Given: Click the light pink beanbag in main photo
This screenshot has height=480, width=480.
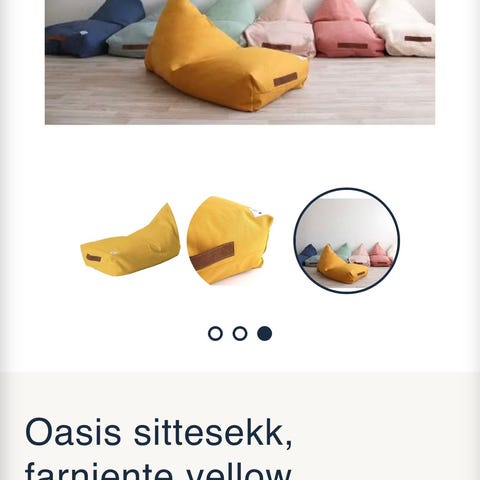Looking at the screenshot, I should (282, 30).
